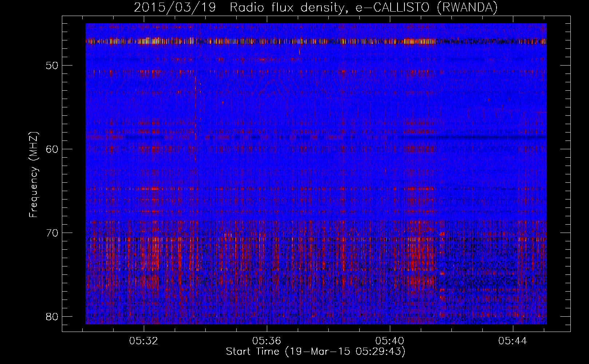
Task: Click the dark horizontal band near 58.5 MHz
Action: (x=316, y=137)
